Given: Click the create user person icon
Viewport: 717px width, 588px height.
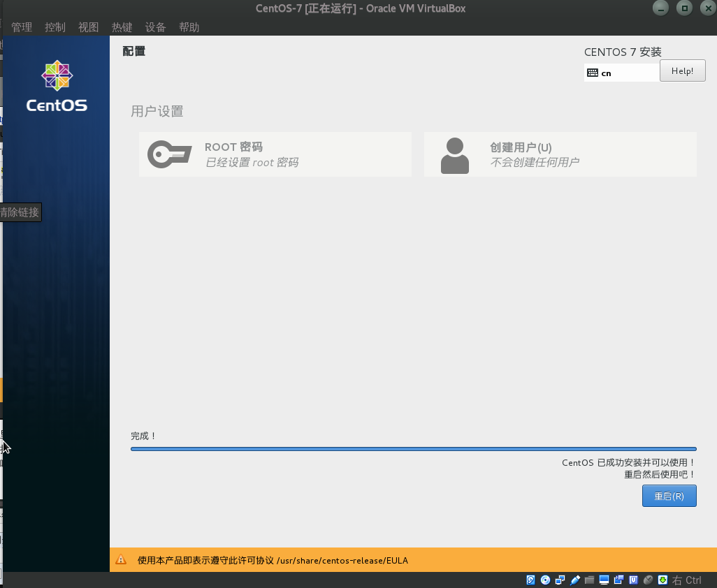Looking at the screenshot, I should pyautogui.click(x=454, y=155).
